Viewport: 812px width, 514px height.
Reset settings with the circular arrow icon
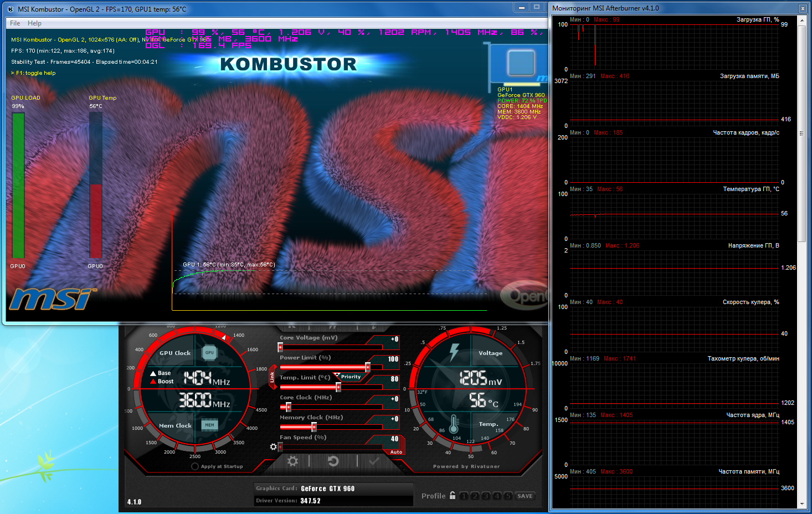pos(333,461)
